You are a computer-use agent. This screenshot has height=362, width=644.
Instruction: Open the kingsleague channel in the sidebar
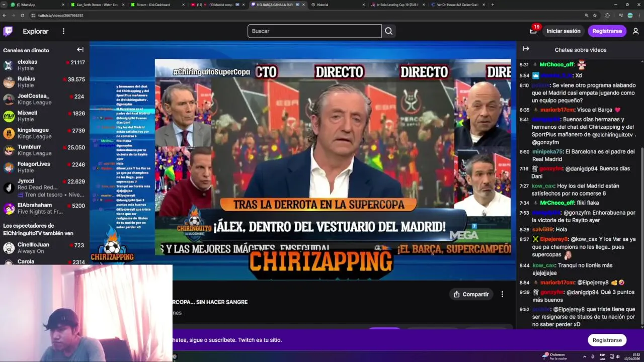[x=44, y=133]
